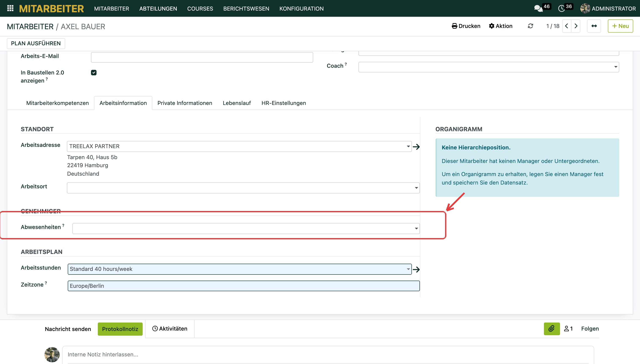Click the Protokollnotiz button

120,329
